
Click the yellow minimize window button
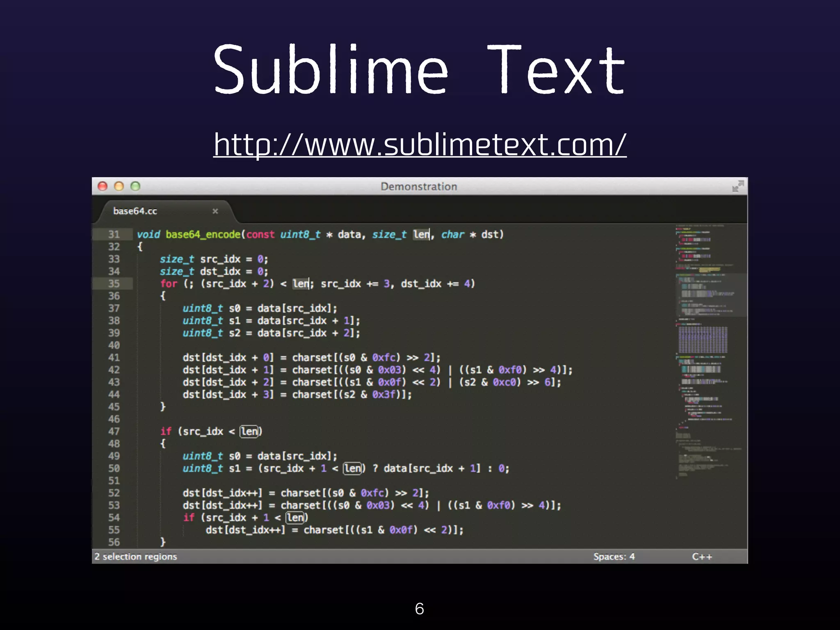pos(119,187)
